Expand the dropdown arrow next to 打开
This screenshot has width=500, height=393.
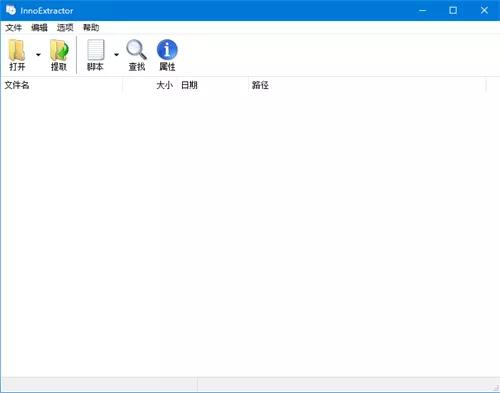click(x=38, y=55)
